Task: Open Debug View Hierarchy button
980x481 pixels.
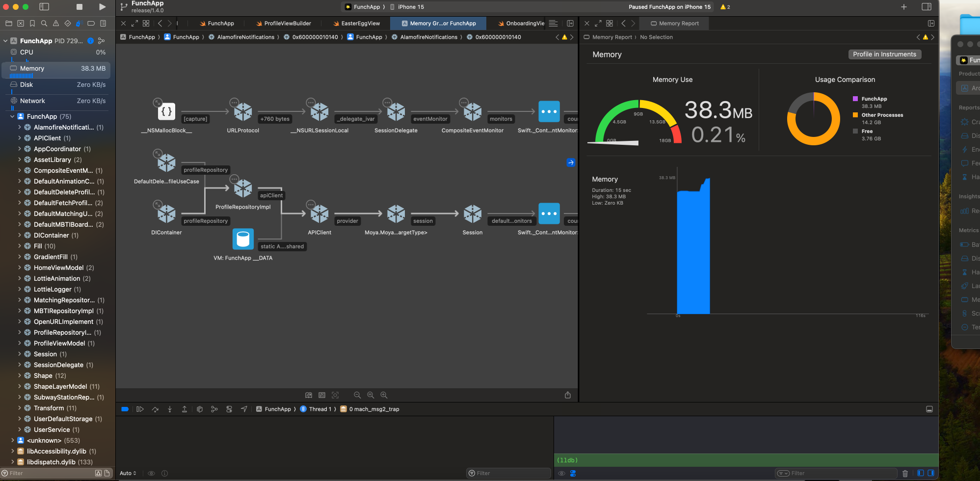Action: click(x=200, y=409)
